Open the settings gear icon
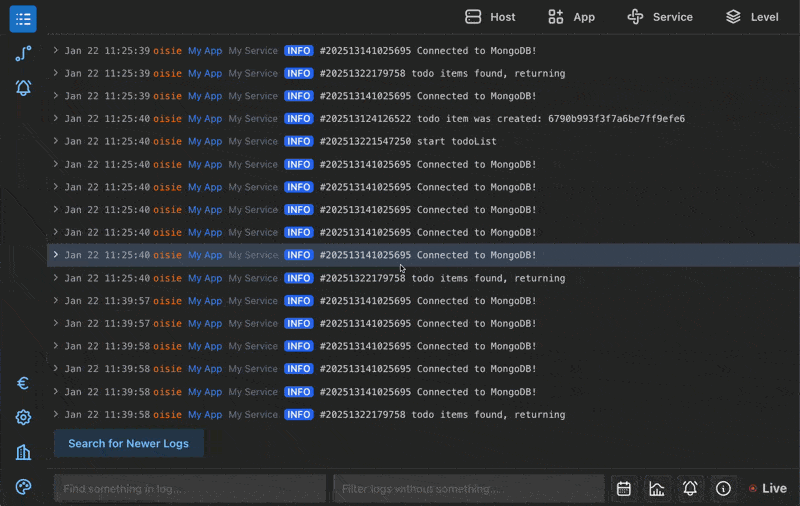This screenshot has height=506, width=800. (x=23, y=418)
